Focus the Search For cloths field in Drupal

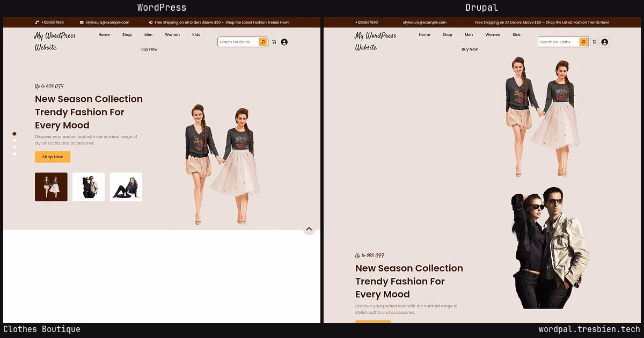(x=558, y=42)
